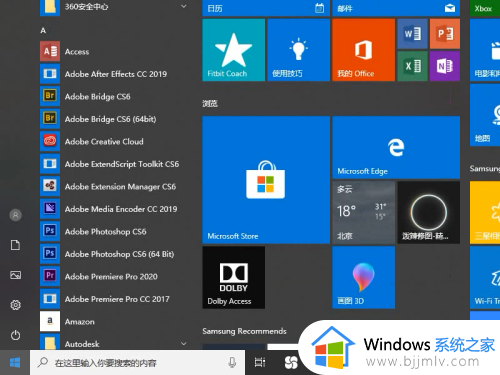Click the letter A group header
500x375 pixels.
pyautogui.click(x=43, y=30)
